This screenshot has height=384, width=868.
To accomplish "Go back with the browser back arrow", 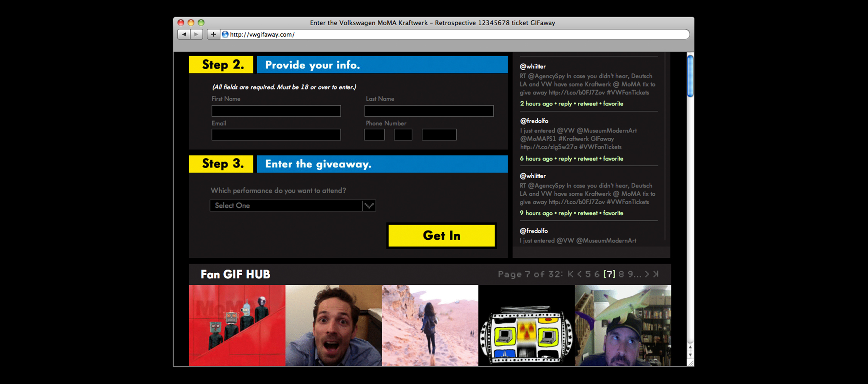I will click(x=184, y=34).
